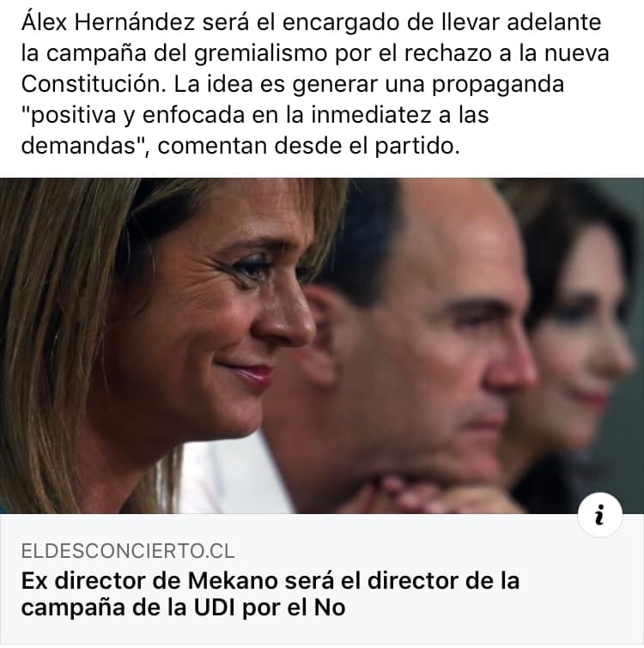The height and width of the screenshot is (648, 644).
Task: Open the article preview photo
Action: pyautogui.click(x=322, y=346)
